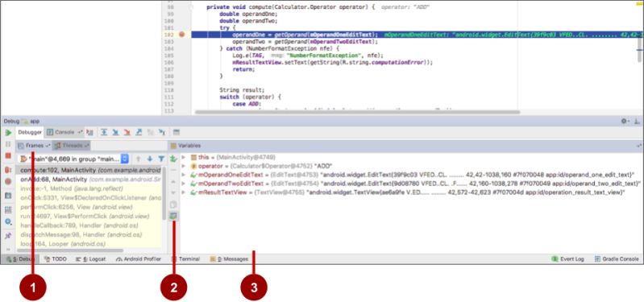This screenshot has height=302, width=644.
Task: Resume program with green play icon
Action: 8,133
